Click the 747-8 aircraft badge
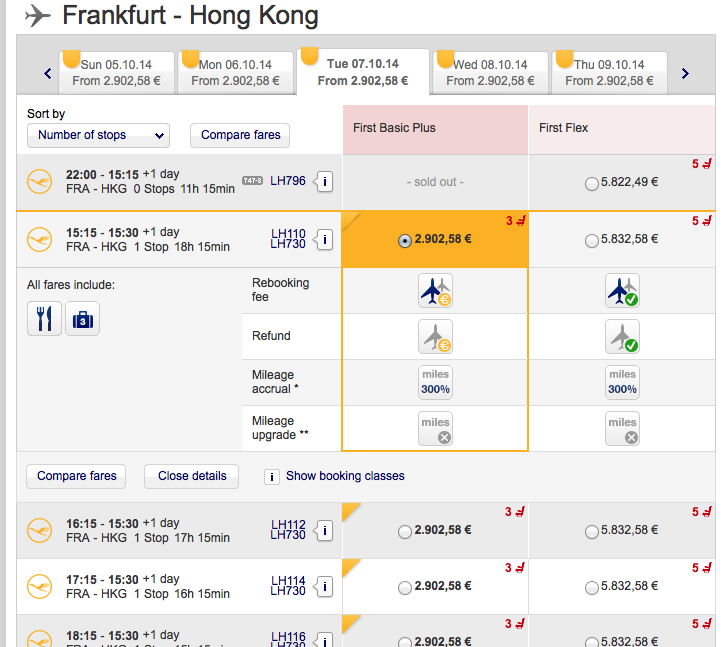 click(x=252, y=180)
